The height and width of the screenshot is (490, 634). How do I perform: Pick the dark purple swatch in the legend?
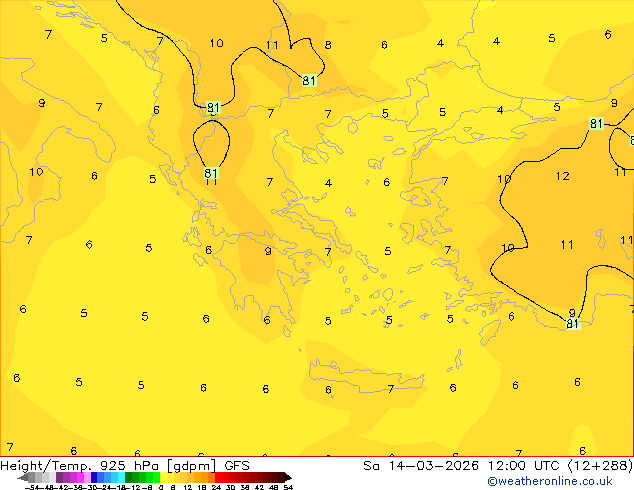[x=59, y=477]
